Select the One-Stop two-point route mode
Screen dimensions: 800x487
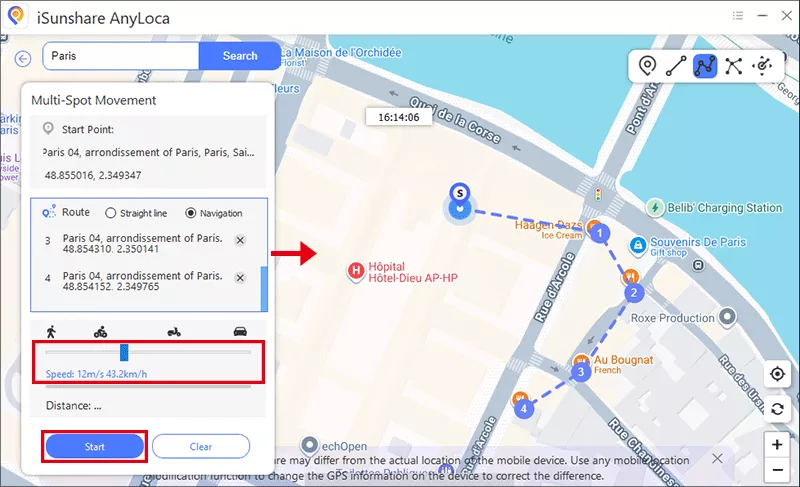point(677,66)
